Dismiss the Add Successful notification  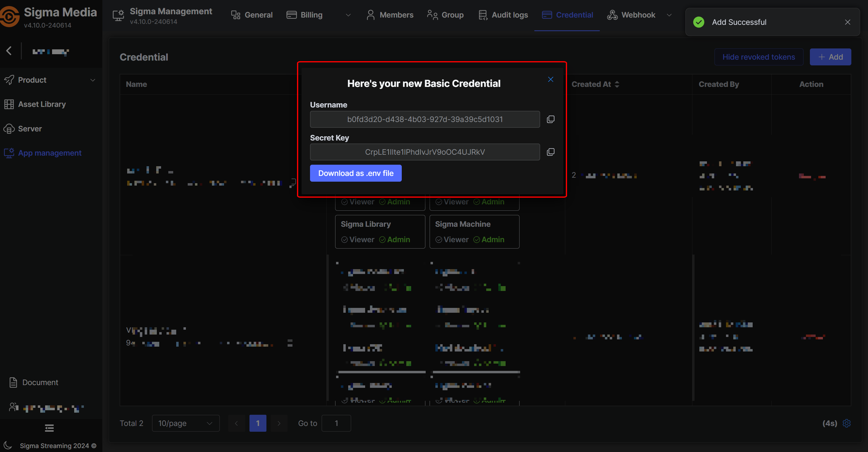click(x=847, y=22)
